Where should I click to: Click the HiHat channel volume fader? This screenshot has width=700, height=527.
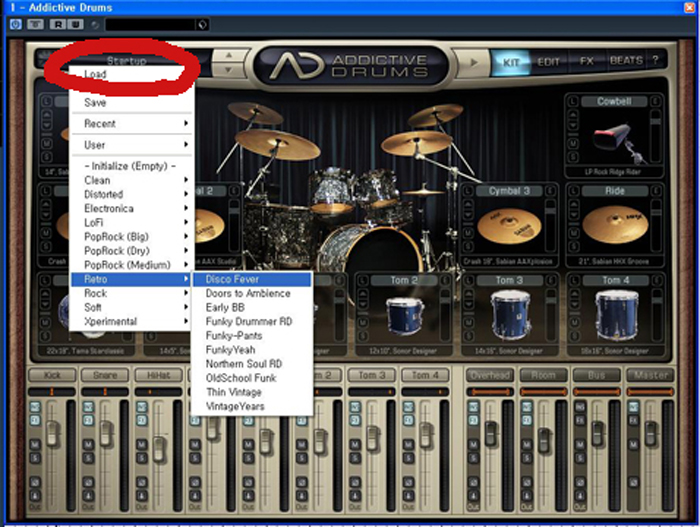[x=159, y=449]
